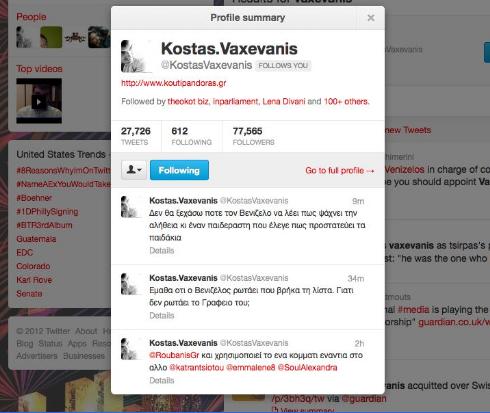
Task: Expand Details of the 9m tweet
Action: click(x=162, y=250)
